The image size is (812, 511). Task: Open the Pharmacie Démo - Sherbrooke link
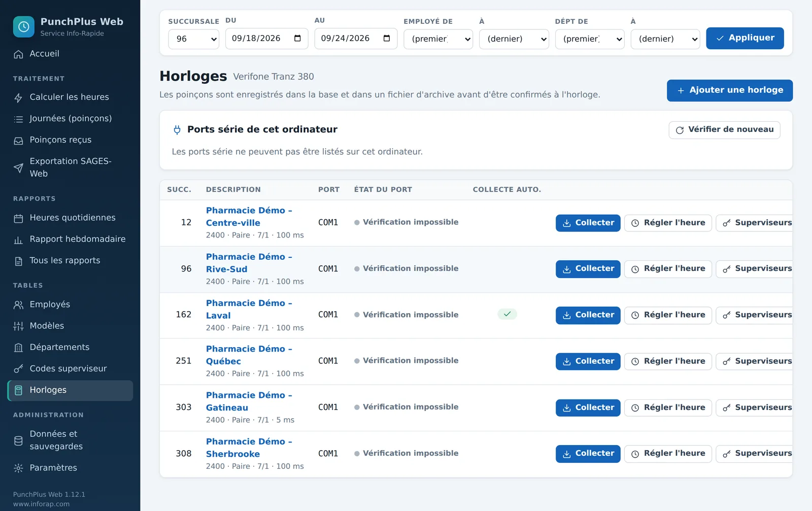point(249,448)
